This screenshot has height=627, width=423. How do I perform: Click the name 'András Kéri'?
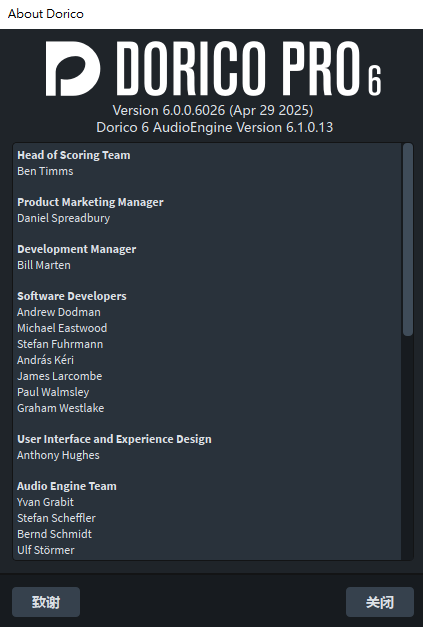[46, 360]
